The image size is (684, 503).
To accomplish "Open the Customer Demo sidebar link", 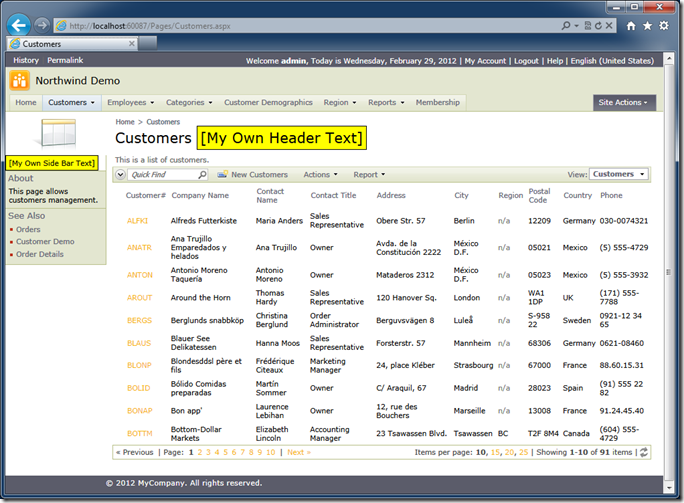I will coord(45,242).
